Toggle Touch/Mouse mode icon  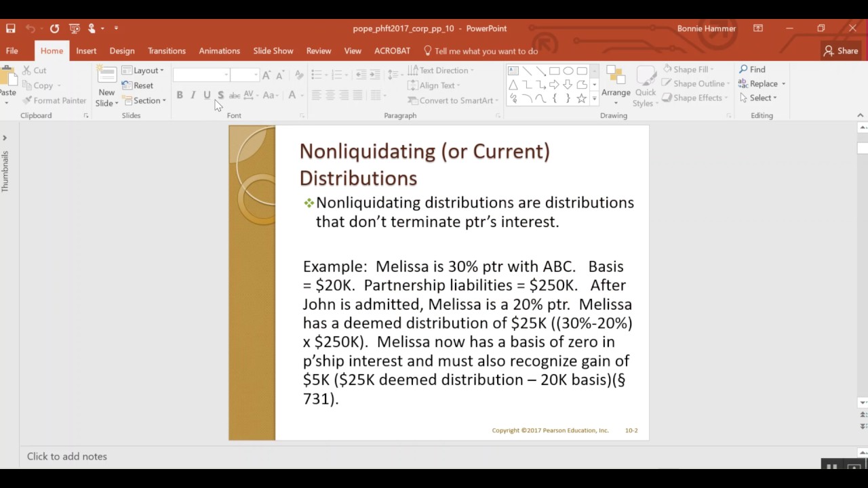click(92, 28)
